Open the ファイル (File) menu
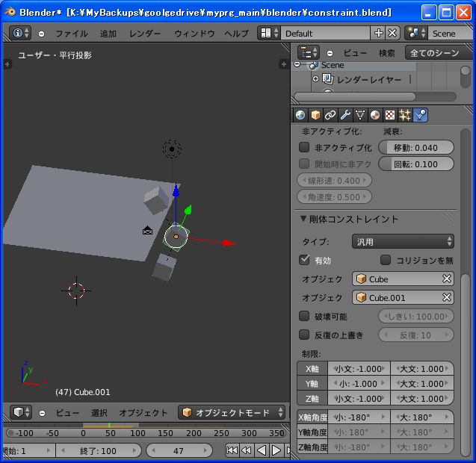The height and width of the screenshot is (463, 476). [x=71, y=34]
